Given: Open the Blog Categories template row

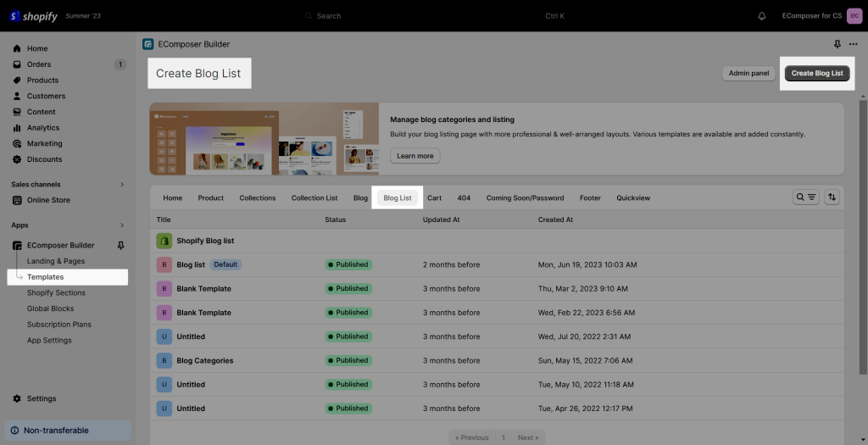Looking at the screenshot, I should click(497, 360).
